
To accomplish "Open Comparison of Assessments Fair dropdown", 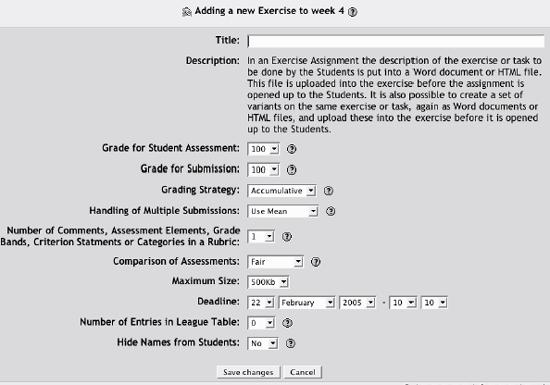I will click(x=275, y=262).
